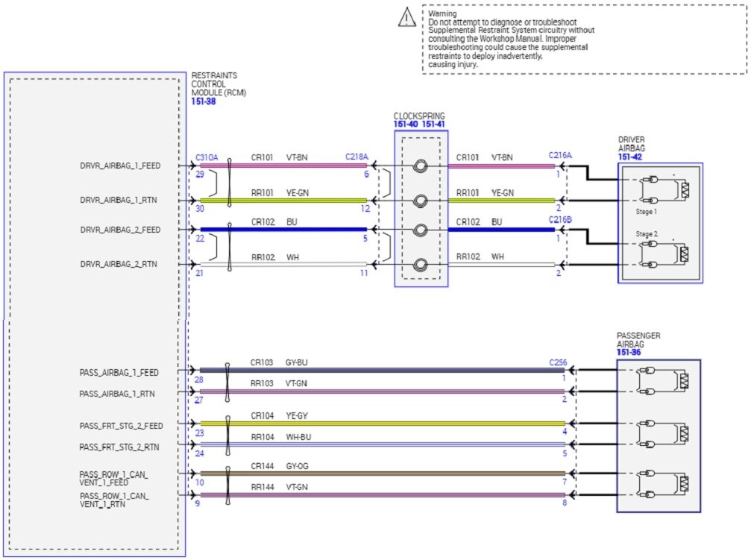The width and height of the screenshot is (751, 560).
Task: Click the bottom igniter icon in passenger airbag
Action: coord(660,483)
